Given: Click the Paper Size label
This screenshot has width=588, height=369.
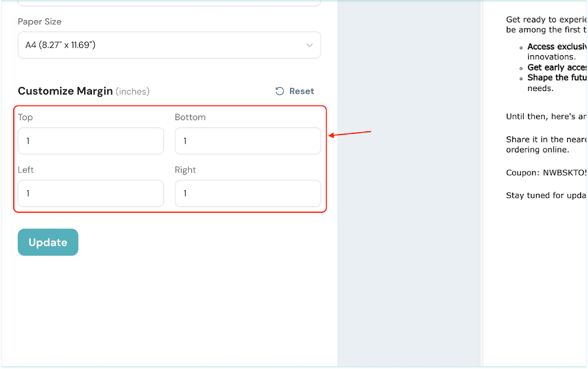Looking at the screenshot, I should tap(40, 22).
